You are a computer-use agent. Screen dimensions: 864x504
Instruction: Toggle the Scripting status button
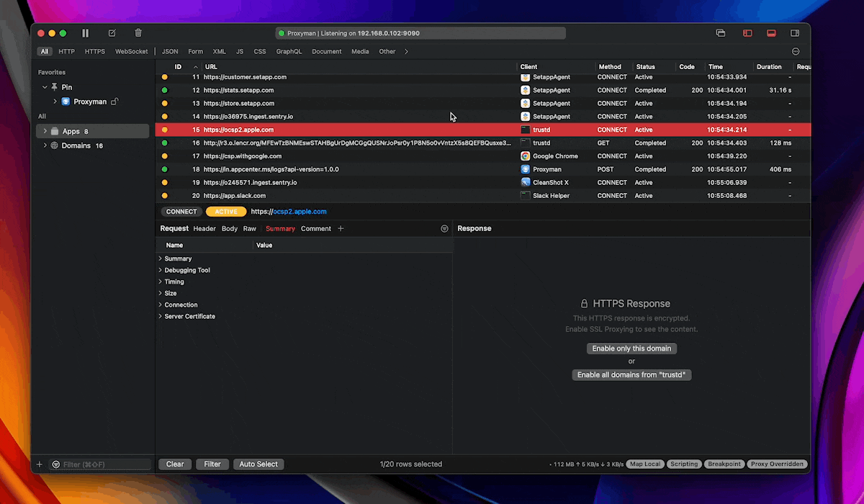pos(684,464)
